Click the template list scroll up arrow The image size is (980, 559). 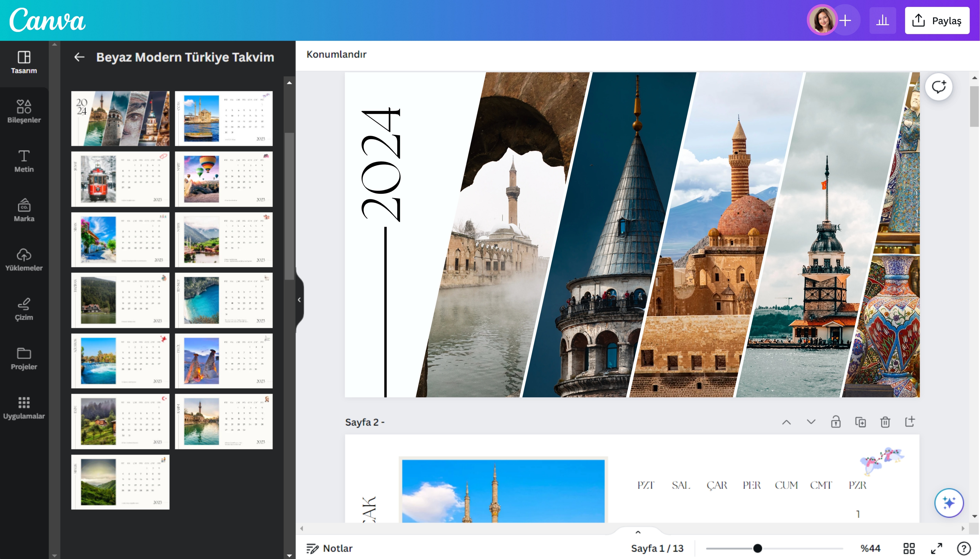click(x=289, y=83)
